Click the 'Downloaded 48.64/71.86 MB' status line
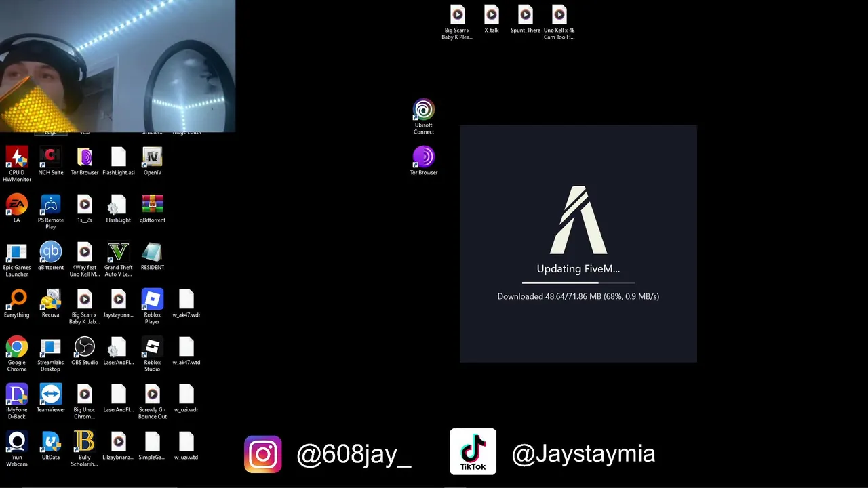 click(x=578, y=296)
